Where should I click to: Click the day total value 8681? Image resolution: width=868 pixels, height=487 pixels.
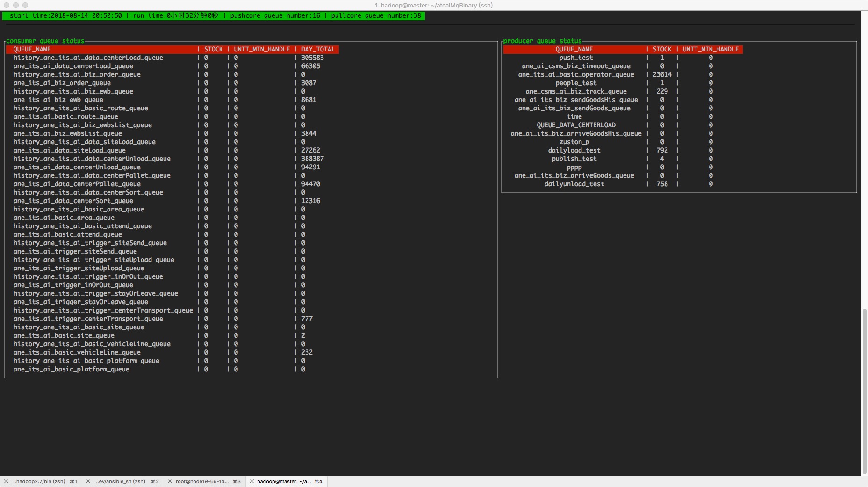[x=308, y=100]
